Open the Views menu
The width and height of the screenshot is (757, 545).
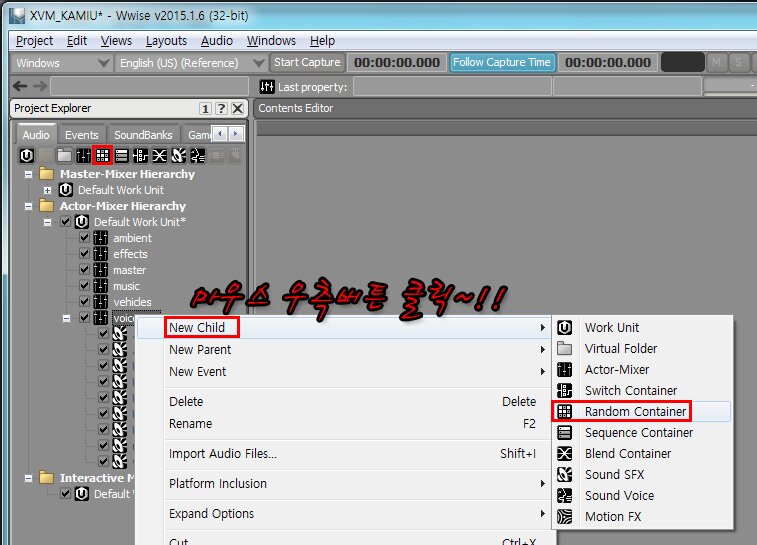116,41
